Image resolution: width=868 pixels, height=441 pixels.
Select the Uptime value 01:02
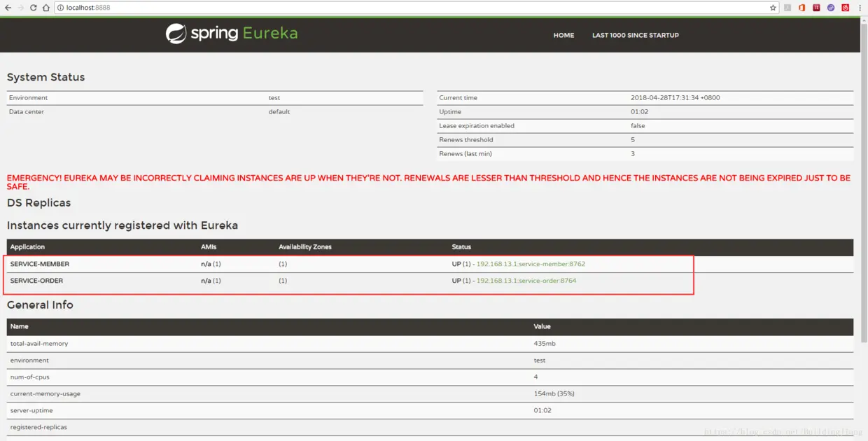(640, 112)
